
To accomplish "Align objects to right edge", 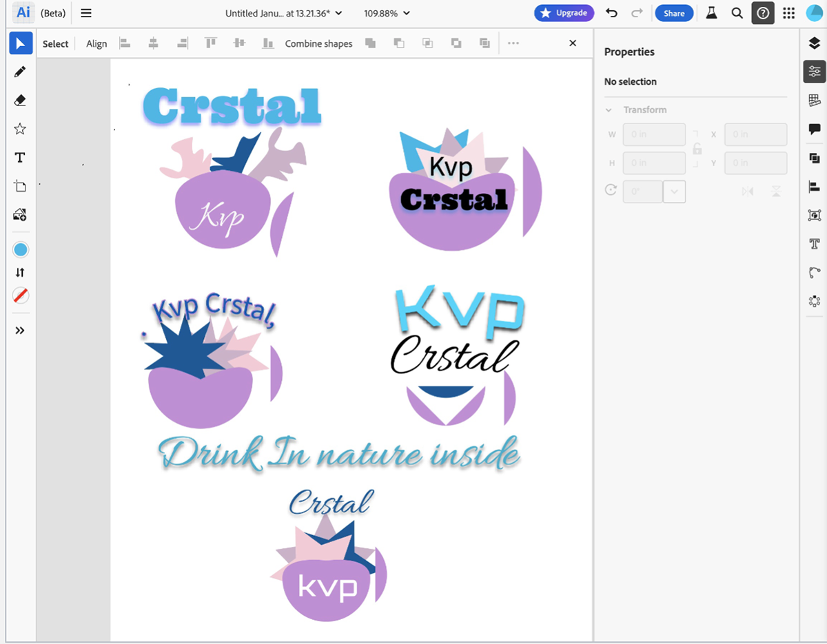I will tap(182, 43).
